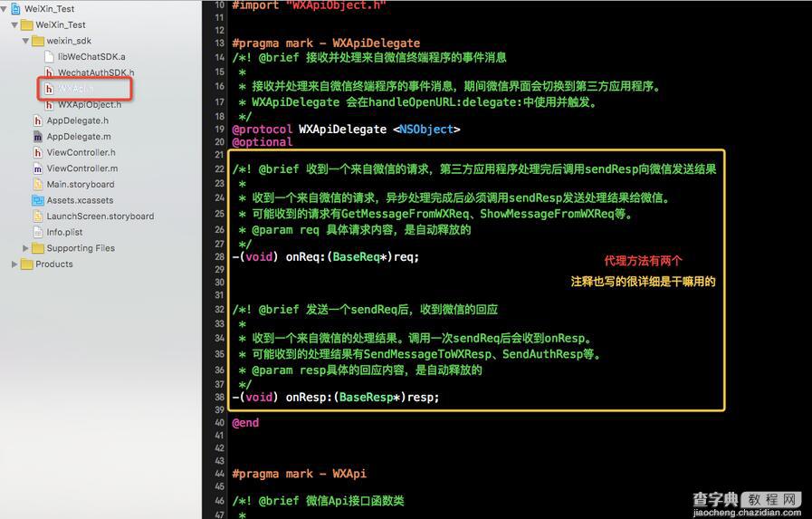Image resolution: width=812 pixels, height=519 pixels.
Task: Open Assets.xcassets in the navigator
Action: 80,200
